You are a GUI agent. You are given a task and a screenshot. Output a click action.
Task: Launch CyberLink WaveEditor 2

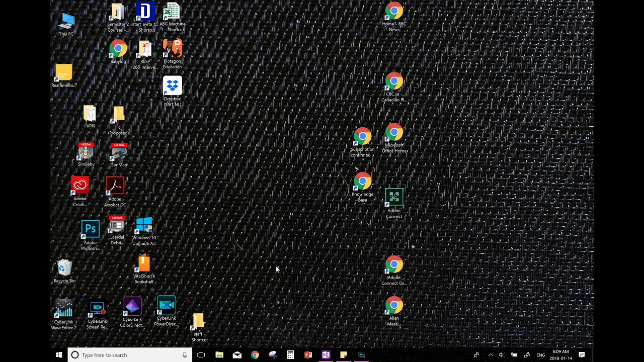[x=63, y=315]
